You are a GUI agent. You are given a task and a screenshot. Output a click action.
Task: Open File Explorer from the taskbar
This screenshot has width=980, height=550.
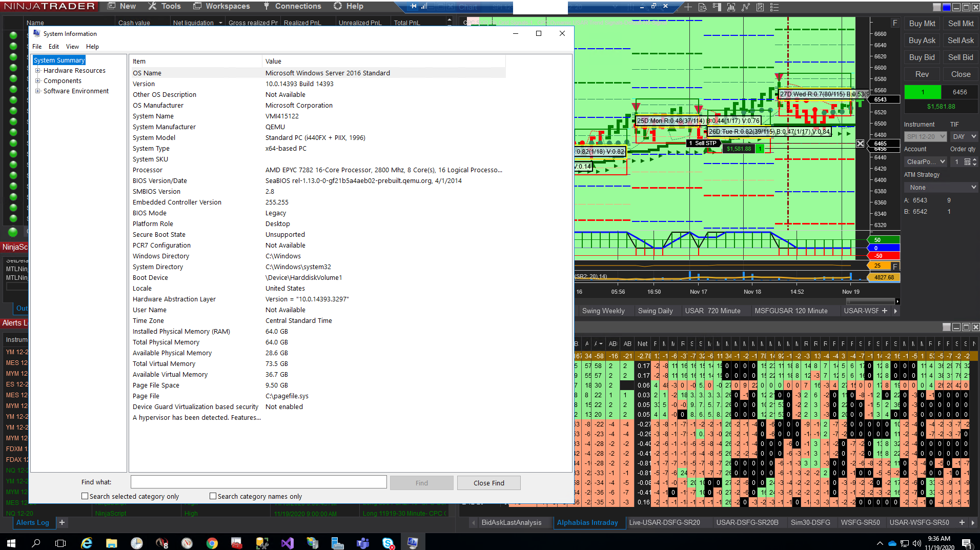pos(112,543)
